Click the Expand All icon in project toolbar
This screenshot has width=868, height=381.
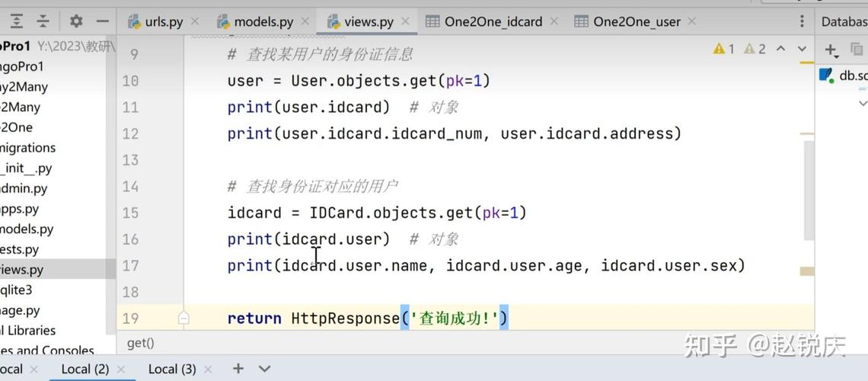17,21
